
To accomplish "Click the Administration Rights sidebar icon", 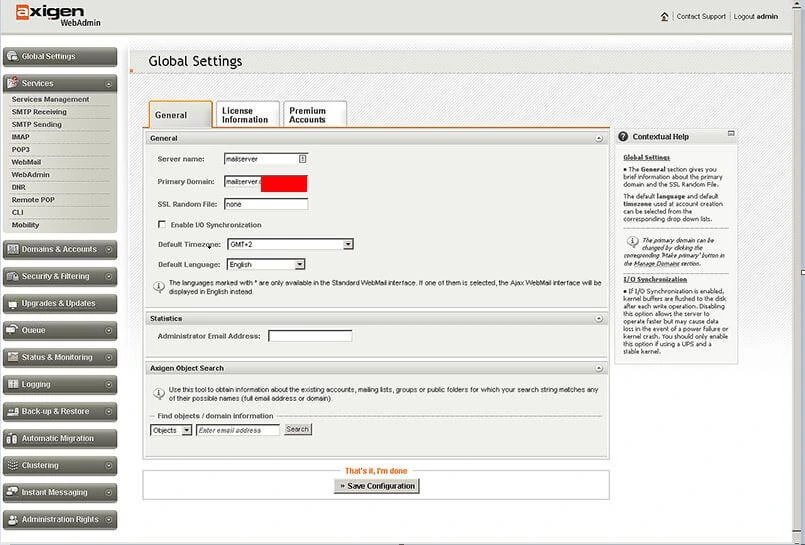I will (x=13, y=520).
